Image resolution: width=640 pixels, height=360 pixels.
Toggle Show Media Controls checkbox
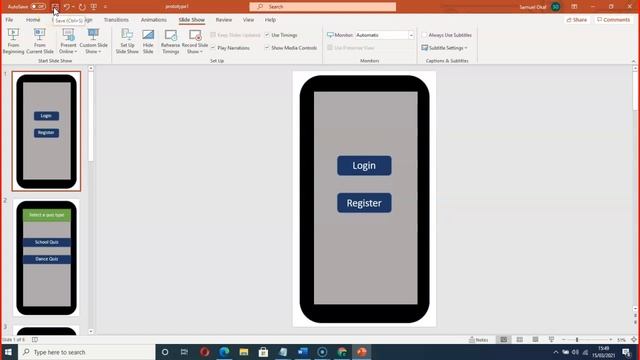pos(267,48)
